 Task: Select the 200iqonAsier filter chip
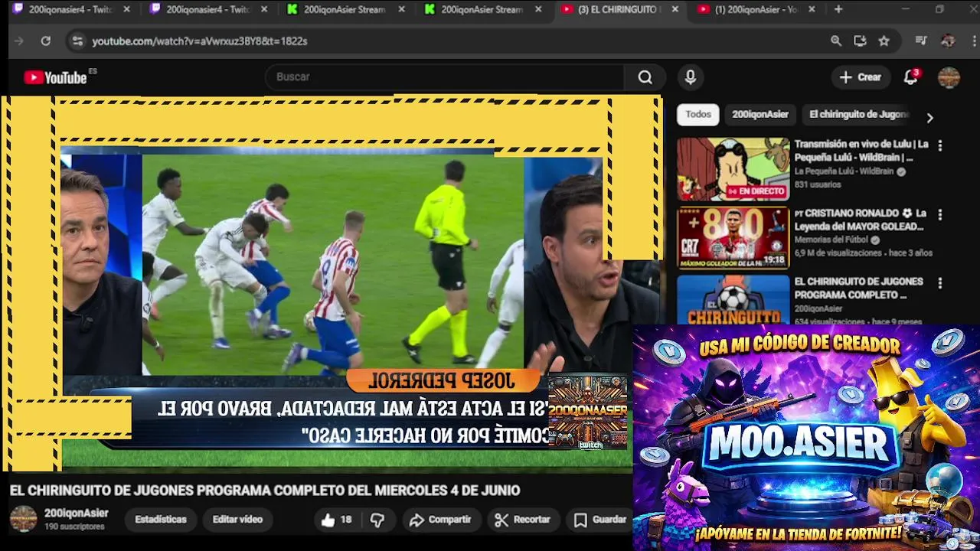pyautogui.click(x=760, y=114)
